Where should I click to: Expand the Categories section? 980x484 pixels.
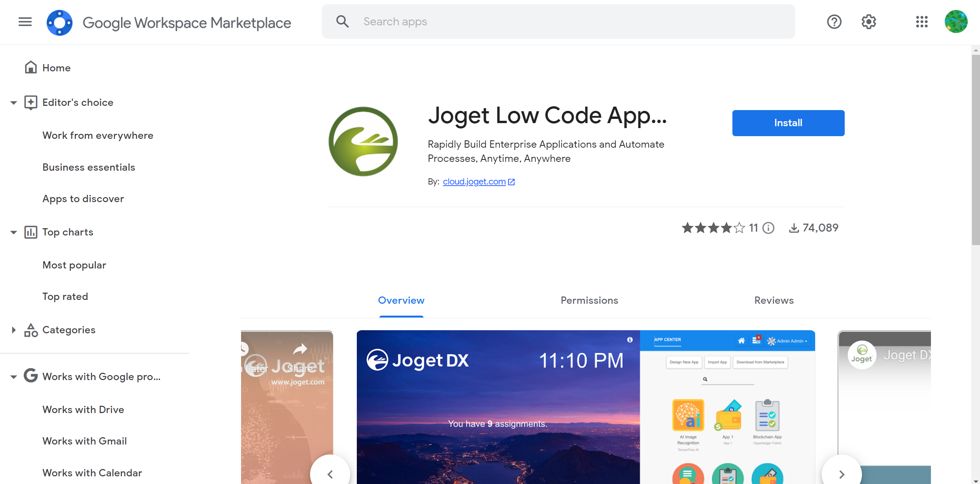click(x=14, y=330)
